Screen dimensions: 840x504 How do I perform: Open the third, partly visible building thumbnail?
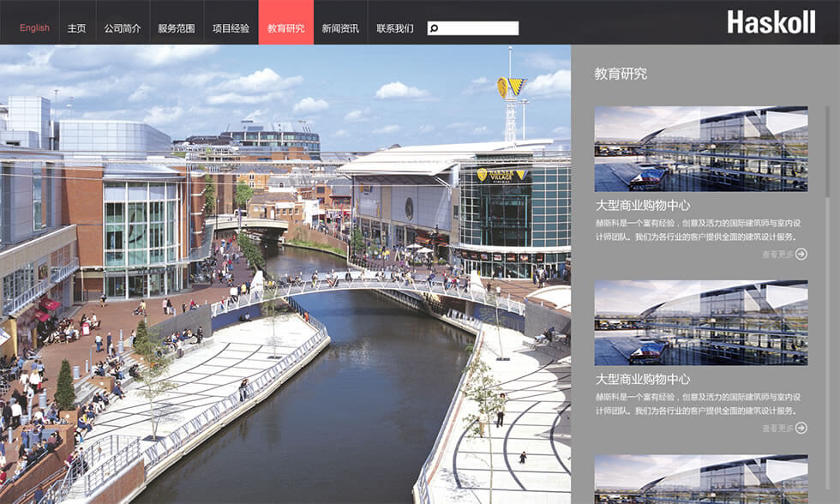(x=701, y=479)
